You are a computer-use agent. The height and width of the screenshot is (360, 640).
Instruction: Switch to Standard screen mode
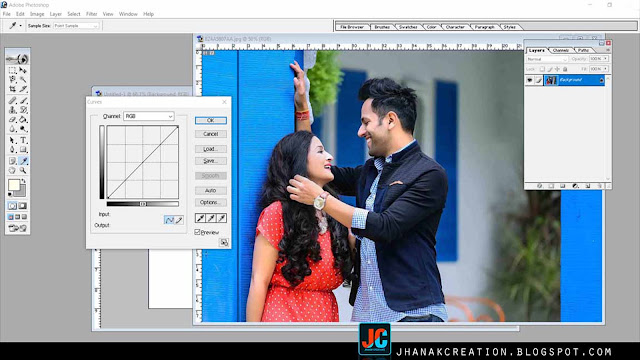[11, 217]
